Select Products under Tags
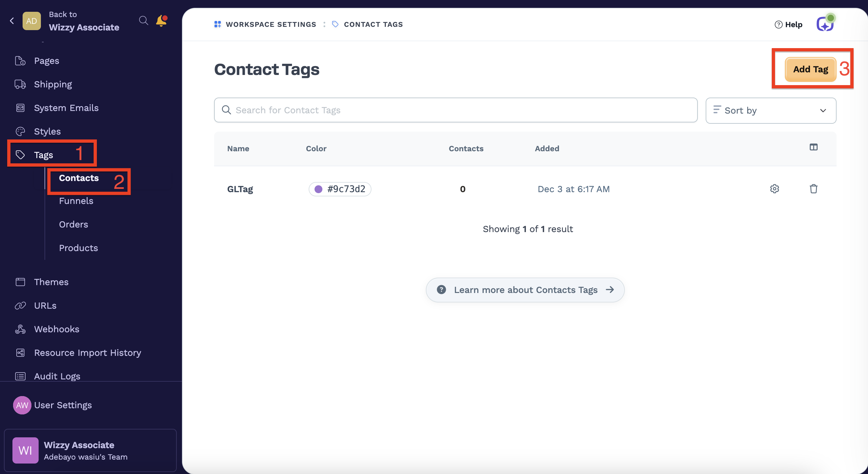 click(79, 248)
